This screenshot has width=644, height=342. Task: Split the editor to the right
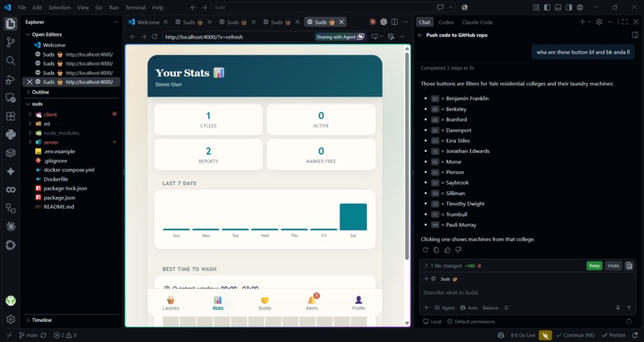[394, 22]
